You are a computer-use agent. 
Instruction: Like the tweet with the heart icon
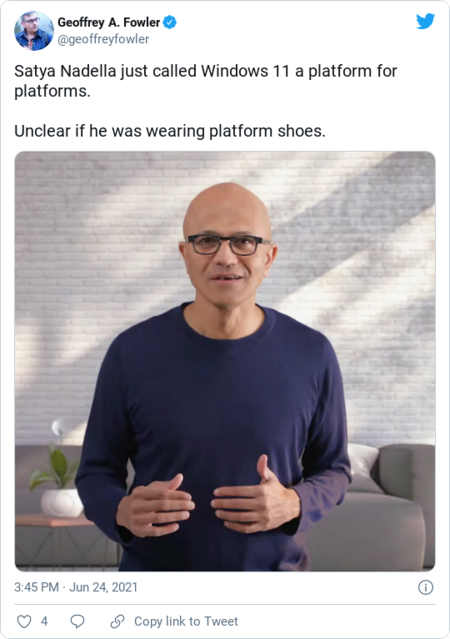(24, 621)
